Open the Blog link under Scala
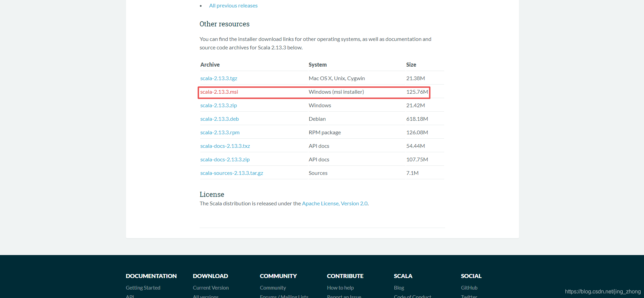This screenshot has width=644, height=298. click(x=399, y=288)
